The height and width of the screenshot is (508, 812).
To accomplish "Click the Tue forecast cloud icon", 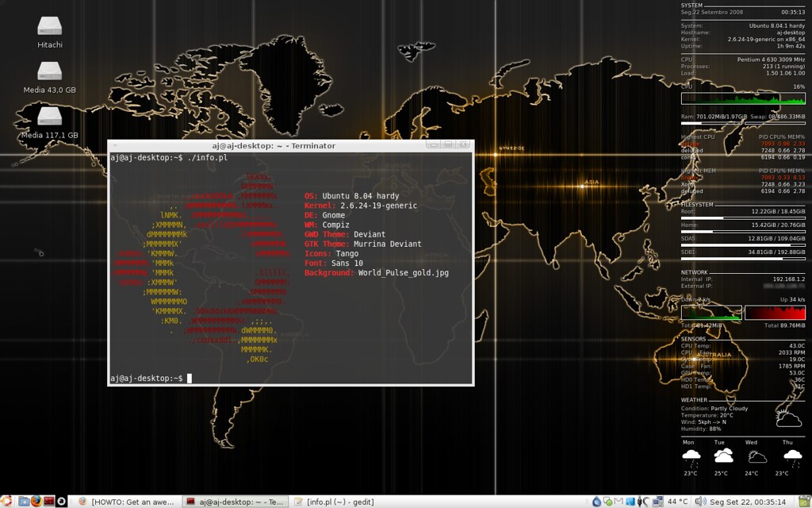I will (x=723, y=456).
